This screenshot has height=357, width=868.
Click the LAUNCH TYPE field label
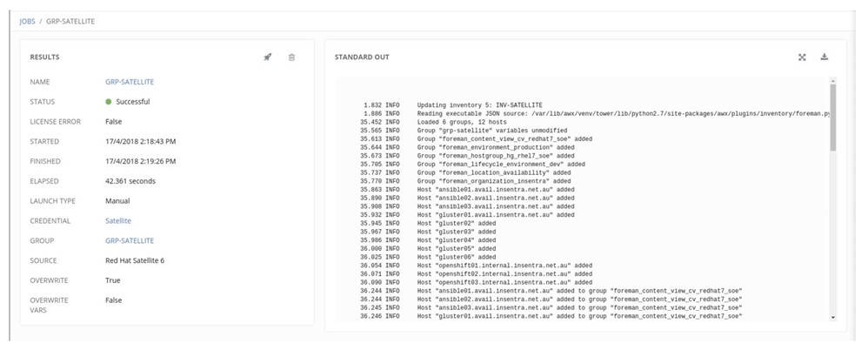coord(52,201)
